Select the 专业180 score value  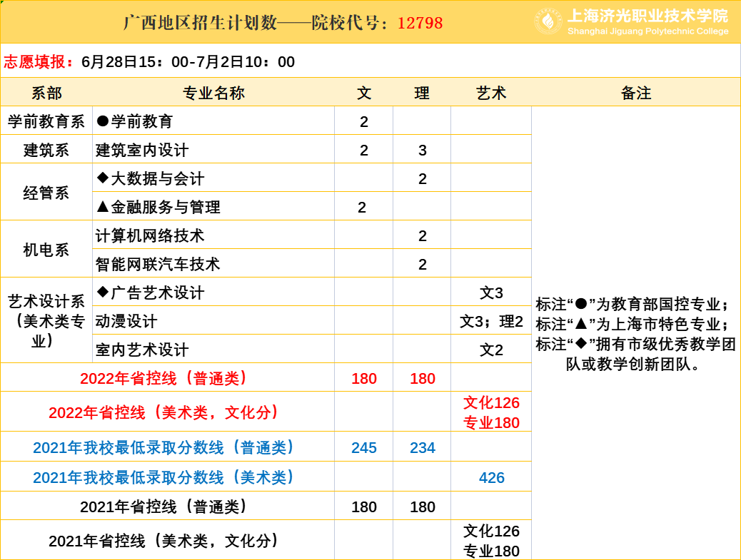pos(490,422)
